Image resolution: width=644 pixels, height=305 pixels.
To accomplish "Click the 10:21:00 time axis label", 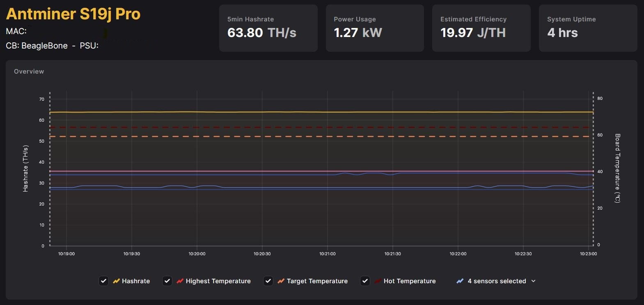I will [x=328, y=254].
